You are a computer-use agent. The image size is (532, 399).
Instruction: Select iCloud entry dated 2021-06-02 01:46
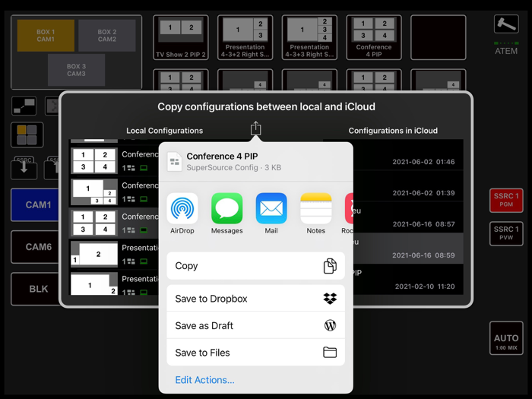click(408, 155)
